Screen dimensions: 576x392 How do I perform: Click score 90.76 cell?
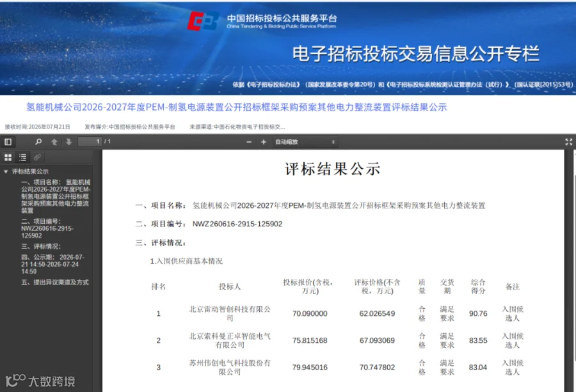(478, 313)
